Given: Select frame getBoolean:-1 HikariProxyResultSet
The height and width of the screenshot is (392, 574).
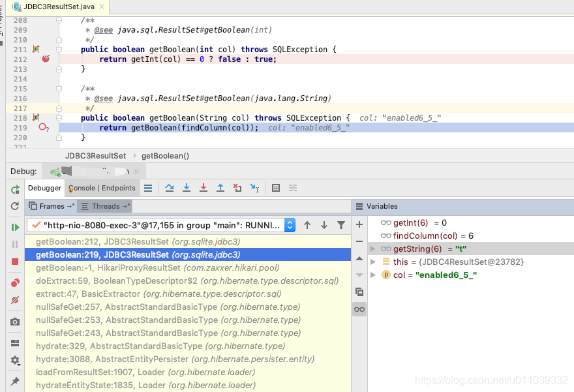Looking at the screenshot, I should [188, 268].
